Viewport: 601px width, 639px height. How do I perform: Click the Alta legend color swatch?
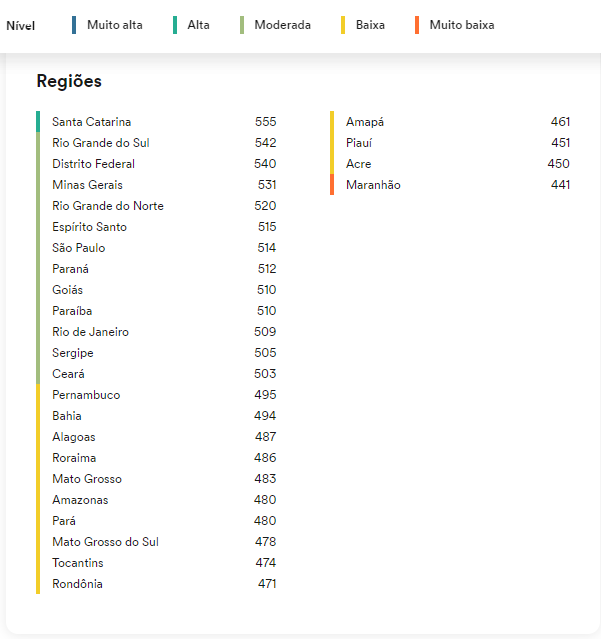pos(175,25)
